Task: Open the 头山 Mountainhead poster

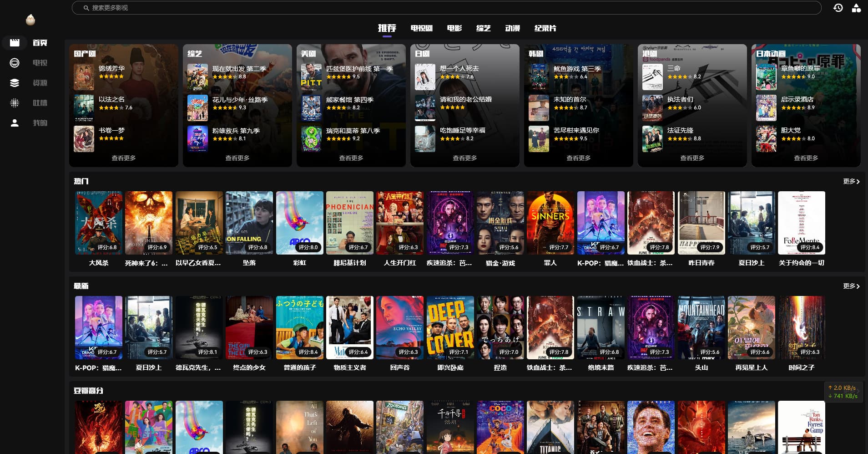Action: pos(701,327)
